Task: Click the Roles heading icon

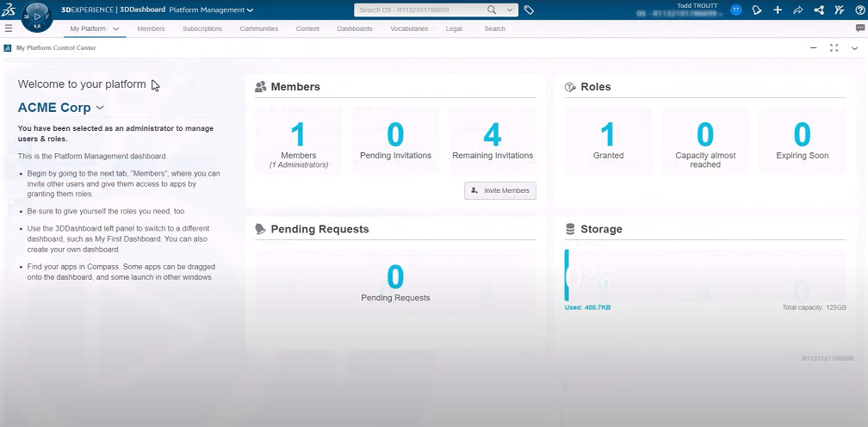Action: click(570, 87)
